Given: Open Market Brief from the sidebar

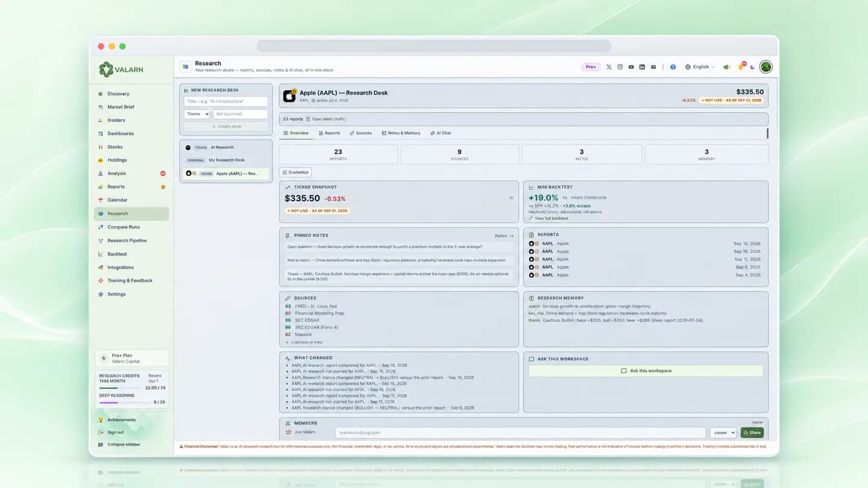Looking at the screenshot, I should pos(131,107).
